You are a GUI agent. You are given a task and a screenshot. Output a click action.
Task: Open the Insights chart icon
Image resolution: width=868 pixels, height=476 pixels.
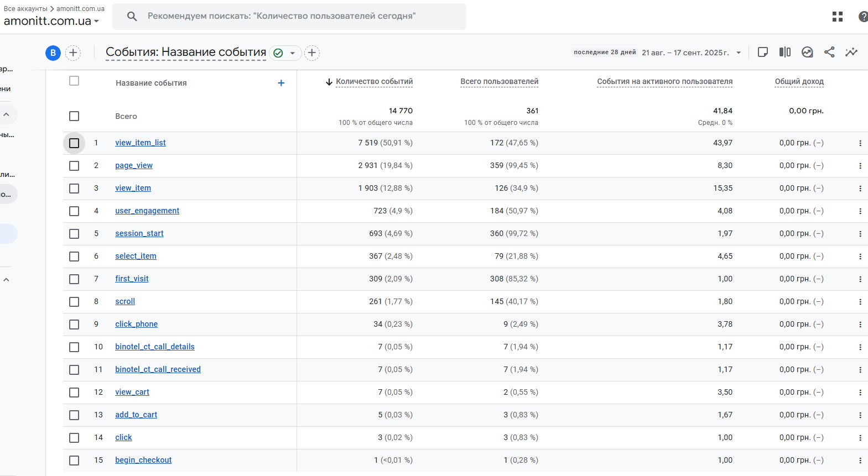pyautogui.click(x=807, y=52)
